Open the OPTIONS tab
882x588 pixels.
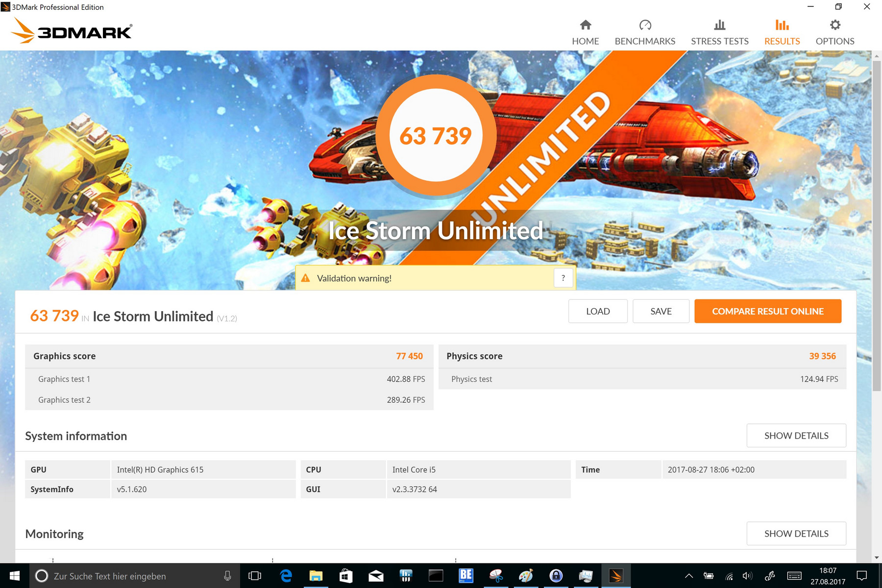(x=835, y=33)
